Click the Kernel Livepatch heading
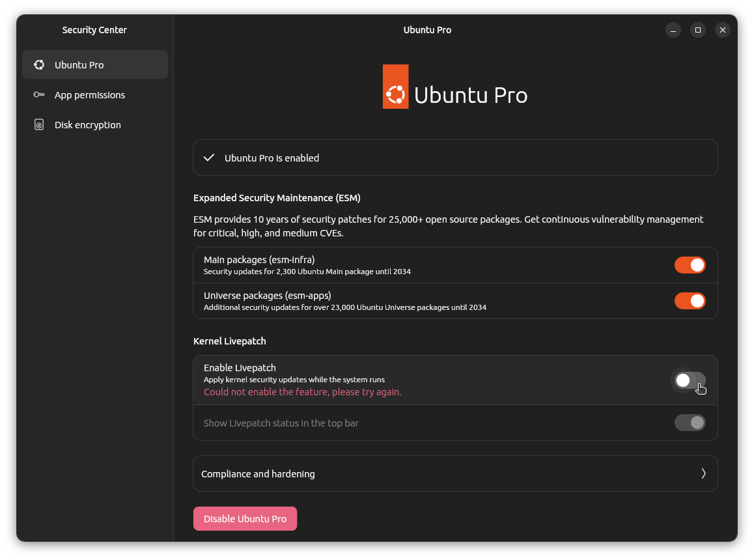The width and height of the screenshot is (754, 560). pyautogui.click(x=229, y=341)
